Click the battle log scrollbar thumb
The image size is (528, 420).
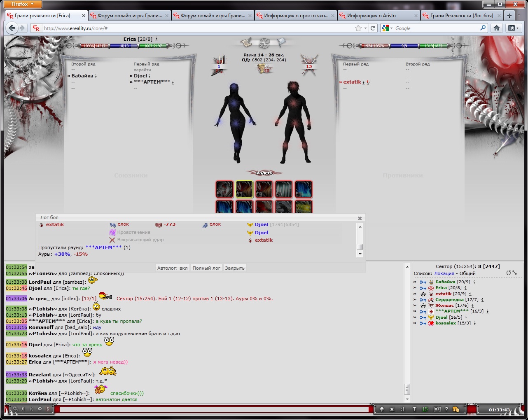(360, 247)
